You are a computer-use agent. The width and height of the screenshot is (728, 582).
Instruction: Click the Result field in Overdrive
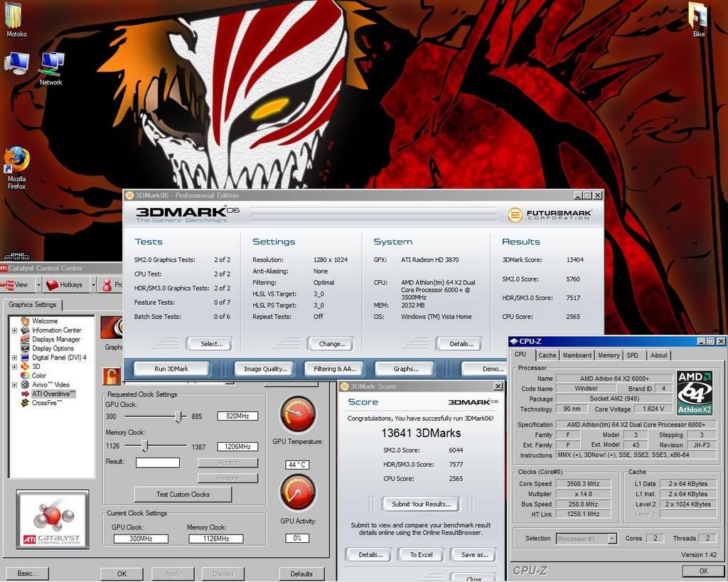(x=157, y=462)
